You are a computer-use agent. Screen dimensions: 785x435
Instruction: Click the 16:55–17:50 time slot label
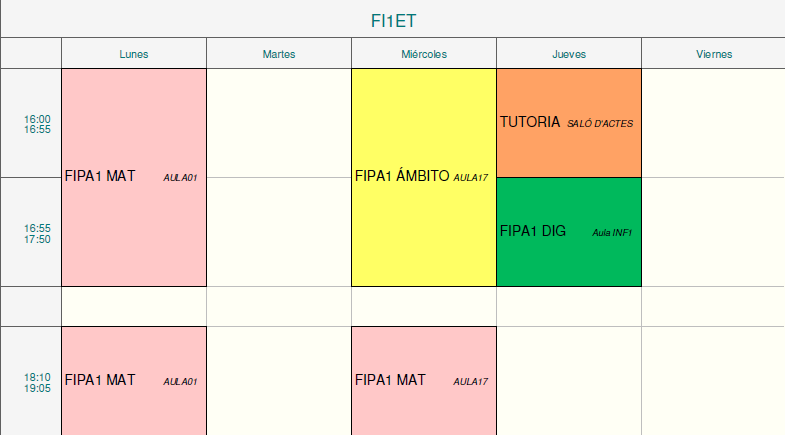coord(38,233)
